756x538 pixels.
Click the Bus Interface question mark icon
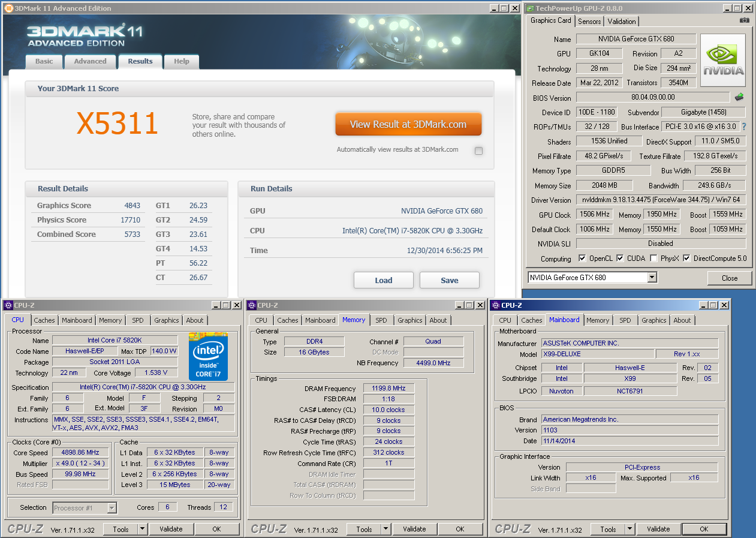click(x=744, y=127)
